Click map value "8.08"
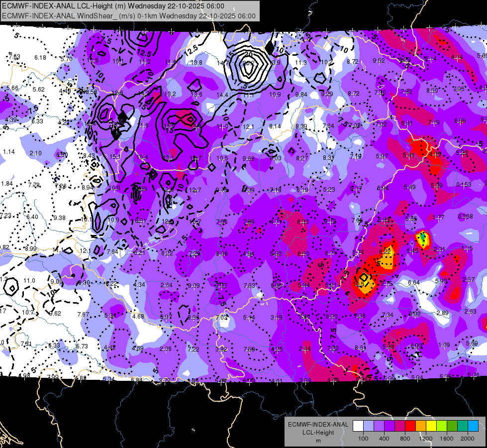This screenshot has height=448, width=487. [221, 254]
